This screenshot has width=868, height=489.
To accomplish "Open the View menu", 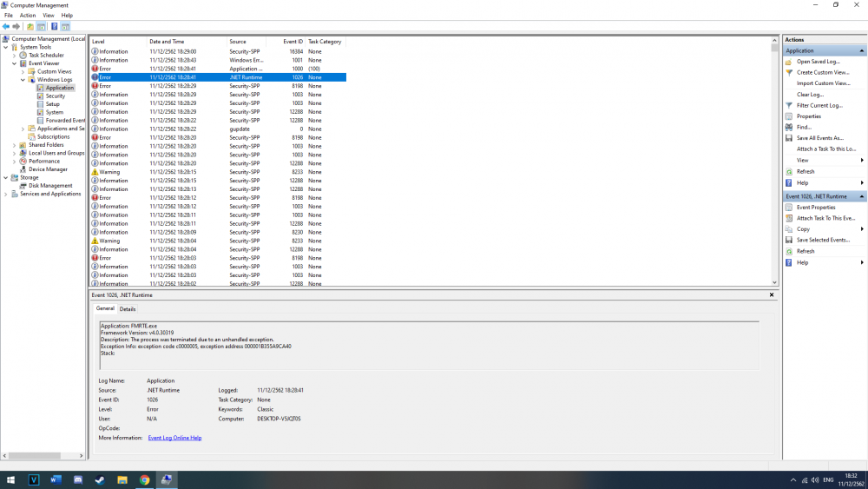I will point(49,16).
